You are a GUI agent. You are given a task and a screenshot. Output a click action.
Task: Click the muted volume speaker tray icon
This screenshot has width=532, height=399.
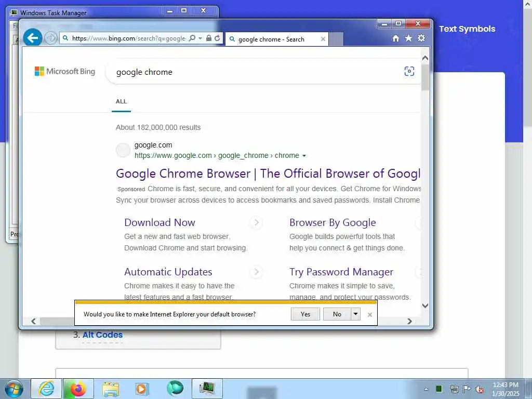tap(480, 389)
